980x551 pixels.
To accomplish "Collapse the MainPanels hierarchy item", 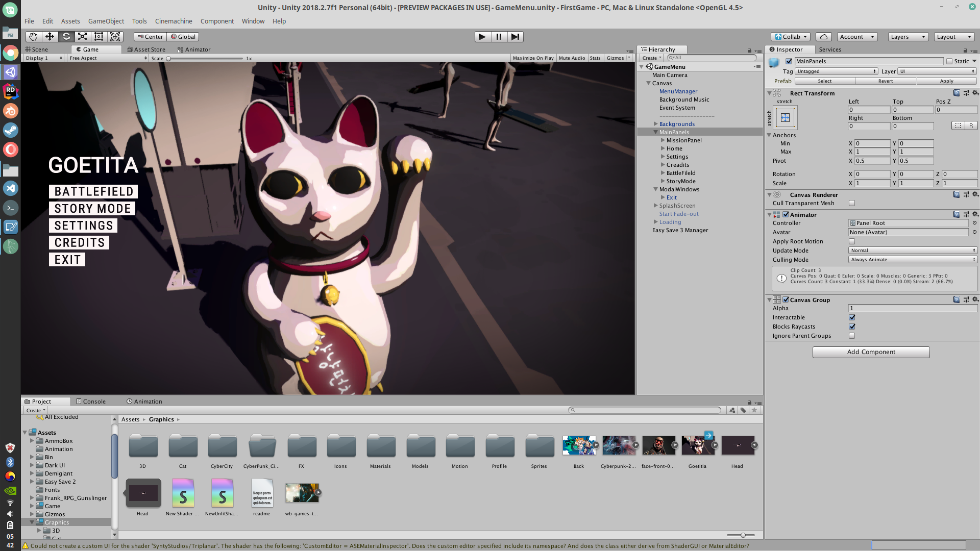I will [x=656, y=132].
